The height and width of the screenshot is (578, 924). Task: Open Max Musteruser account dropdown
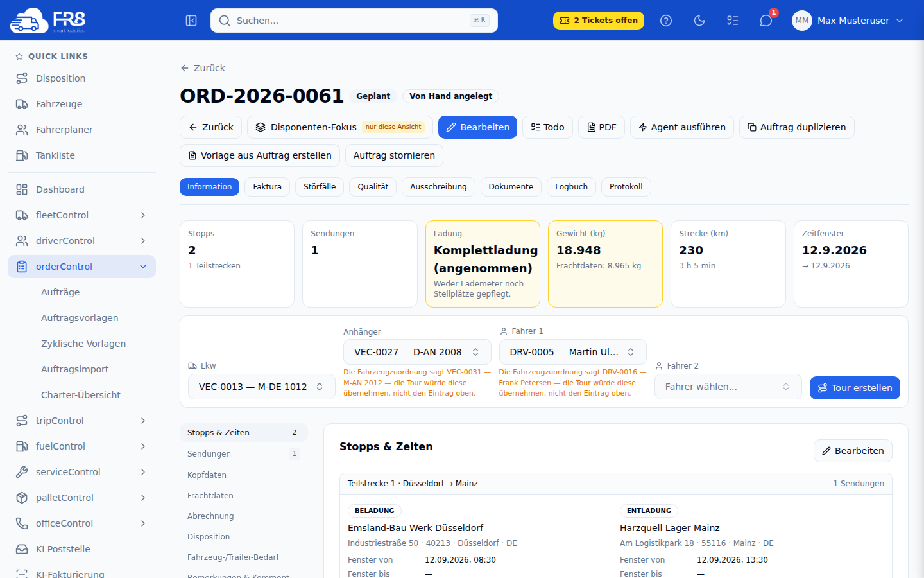(x=848, y=21)
